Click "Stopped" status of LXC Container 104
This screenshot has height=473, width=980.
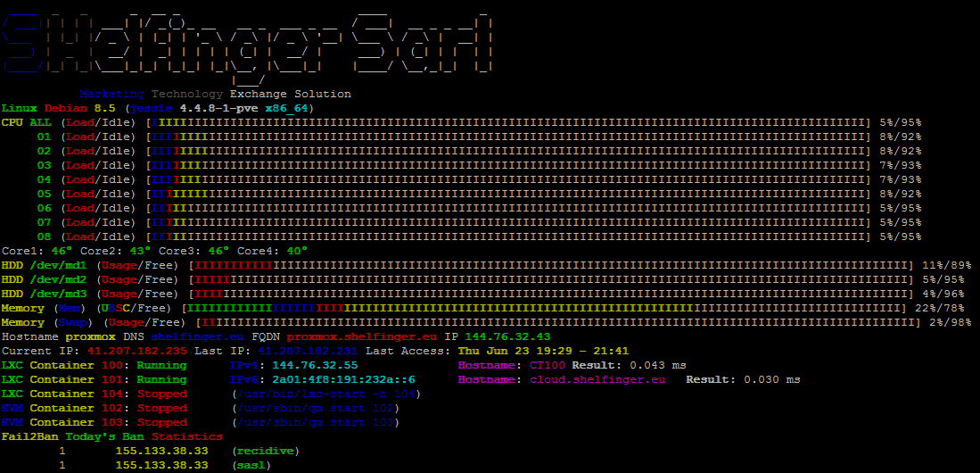(x=162, y=394)
